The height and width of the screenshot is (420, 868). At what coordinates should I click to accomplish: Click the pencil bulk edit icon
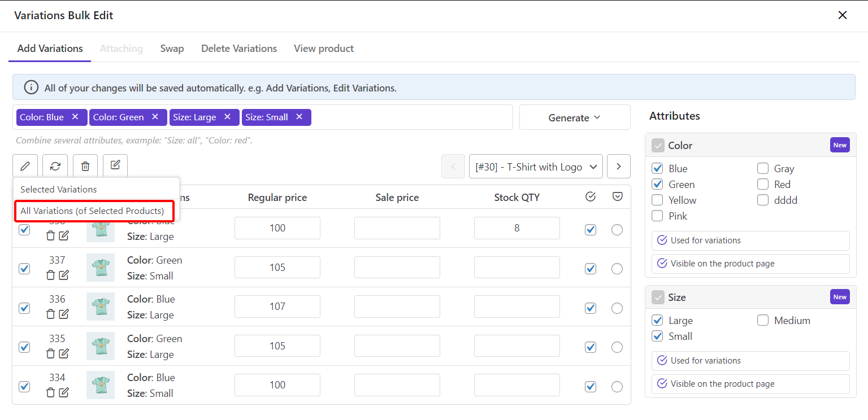[25, 167]
